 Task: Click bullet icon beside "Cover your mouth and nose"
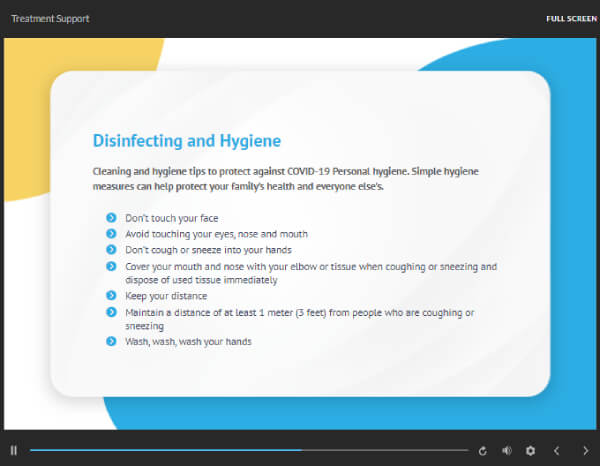pyautogui.click(x=110, y=266)
